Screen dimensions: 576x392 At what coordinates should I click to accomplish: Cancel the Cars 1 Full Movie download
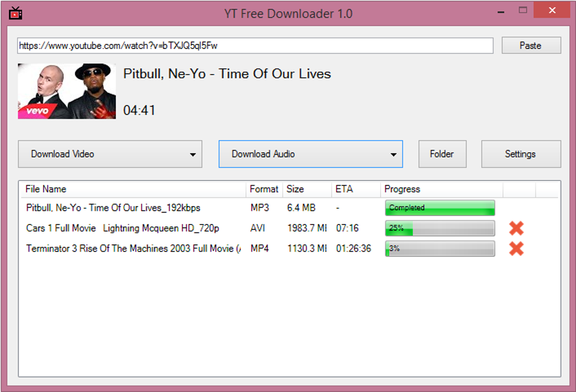(x=516, y=228)
